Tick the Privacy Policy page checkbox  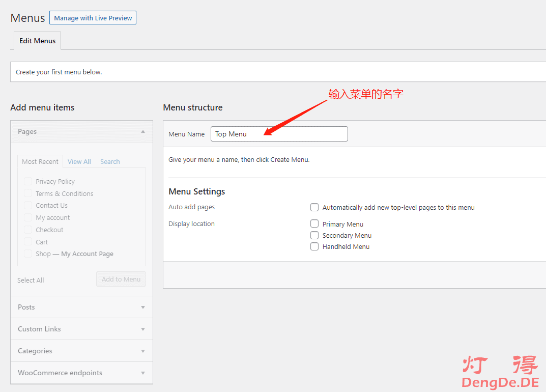(x=28, y=181)
